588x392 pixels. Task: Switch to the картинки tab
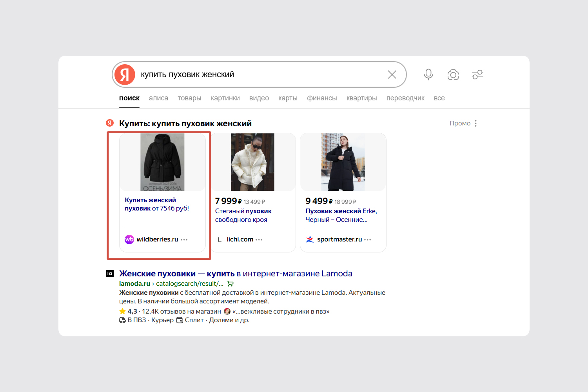coord(225,98)
